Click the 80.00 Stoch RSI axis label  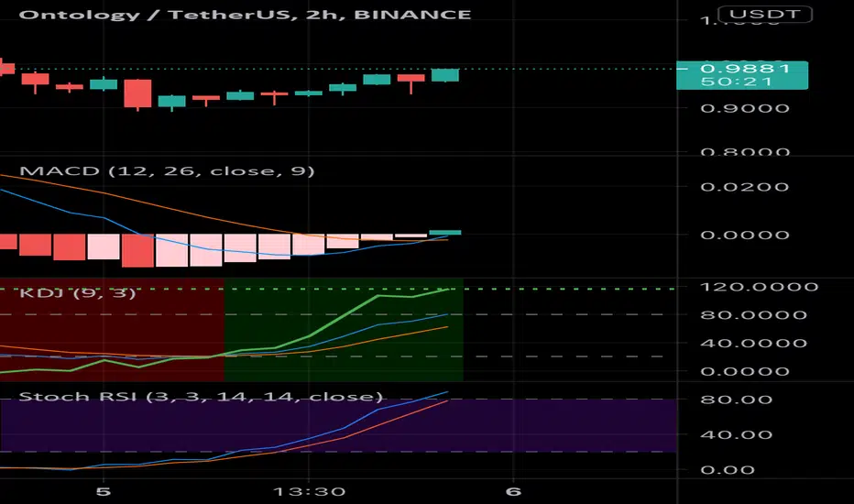point(736,400)
